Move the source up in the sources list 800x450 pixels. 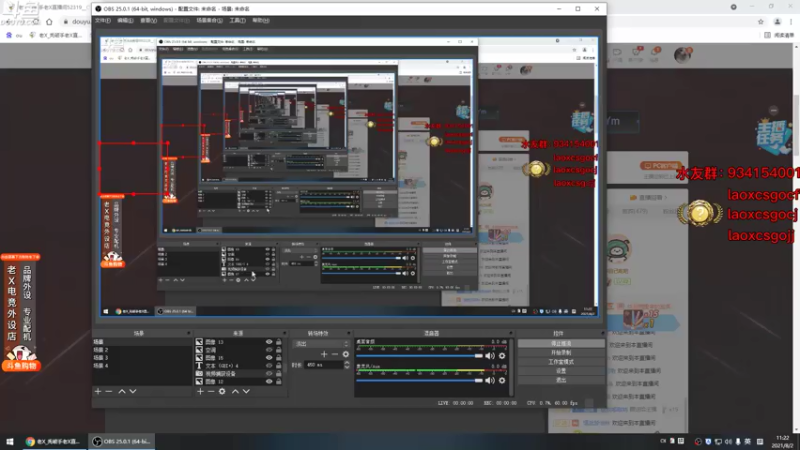[x=235, y=391]
